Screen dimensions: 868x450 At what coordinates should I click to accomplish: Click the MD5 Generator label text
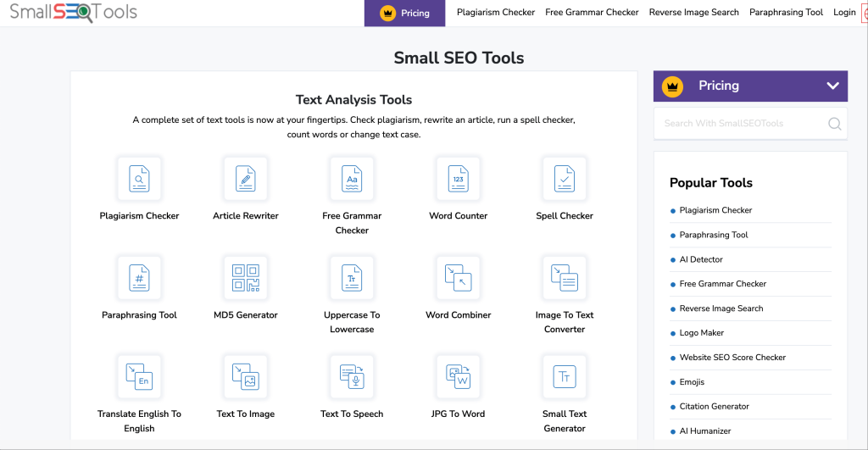coord(246,315)
